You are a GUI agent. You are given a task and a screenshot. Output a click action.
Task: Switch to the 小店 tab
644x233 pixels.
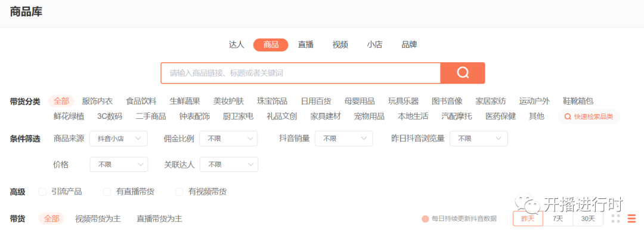click(x=374, y=45)
